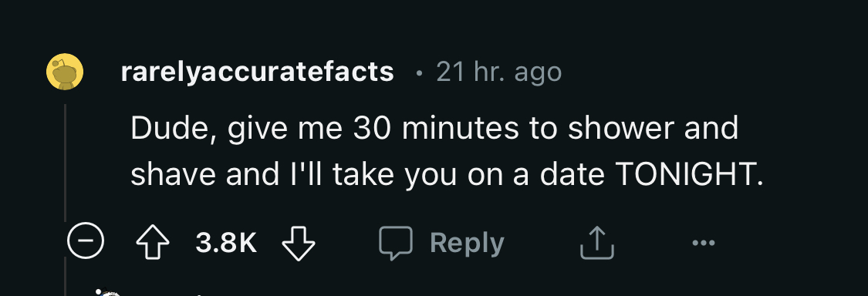
Task: Click the "shave and I'll take" text
Action: point(262,175)
